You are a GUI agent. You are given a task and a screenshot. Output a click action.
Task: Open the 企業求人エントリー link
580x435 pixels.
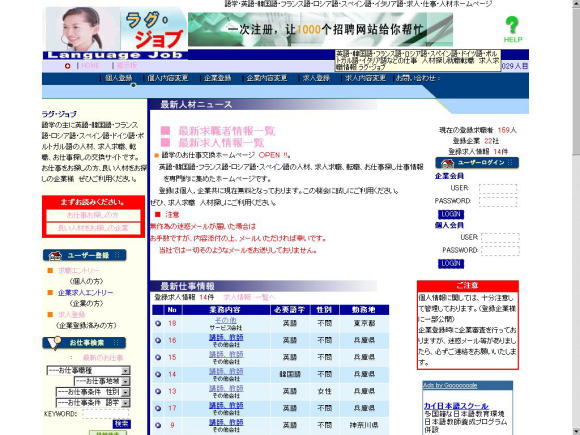tap(85, 293)
